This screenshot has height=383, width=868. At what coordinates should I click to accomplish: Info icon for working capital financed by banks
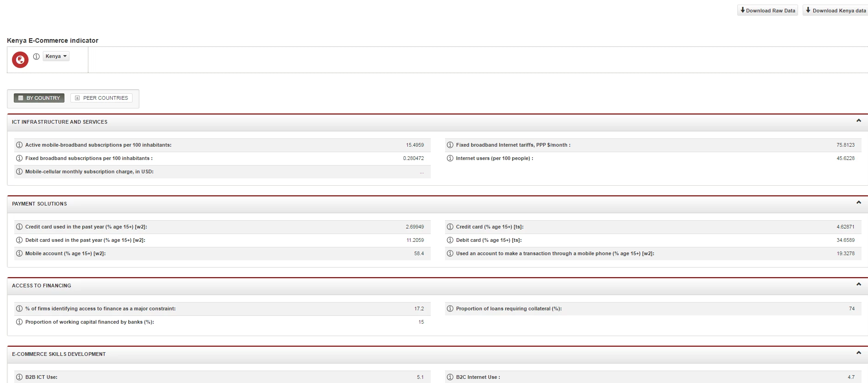point(19,322)
